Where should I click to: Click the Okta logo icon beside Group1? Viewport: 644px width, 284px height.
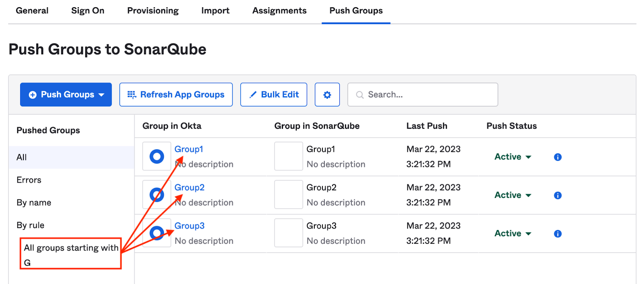(157, 156)
